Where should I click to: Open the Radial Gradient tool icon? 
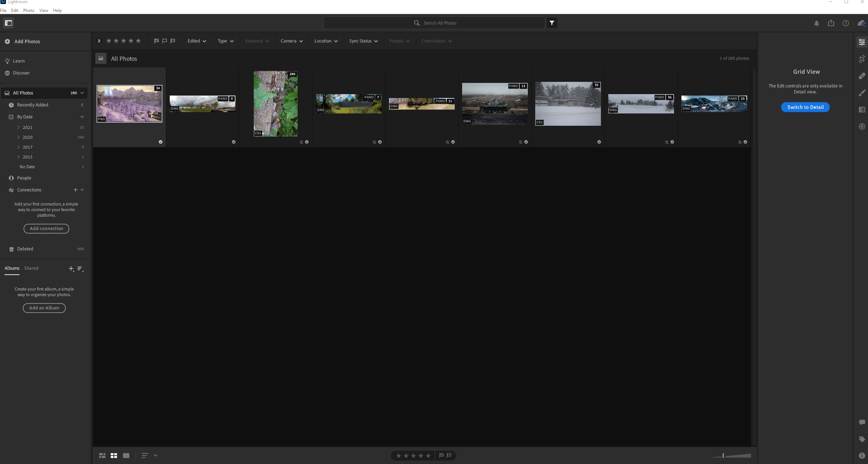[862, 126]
